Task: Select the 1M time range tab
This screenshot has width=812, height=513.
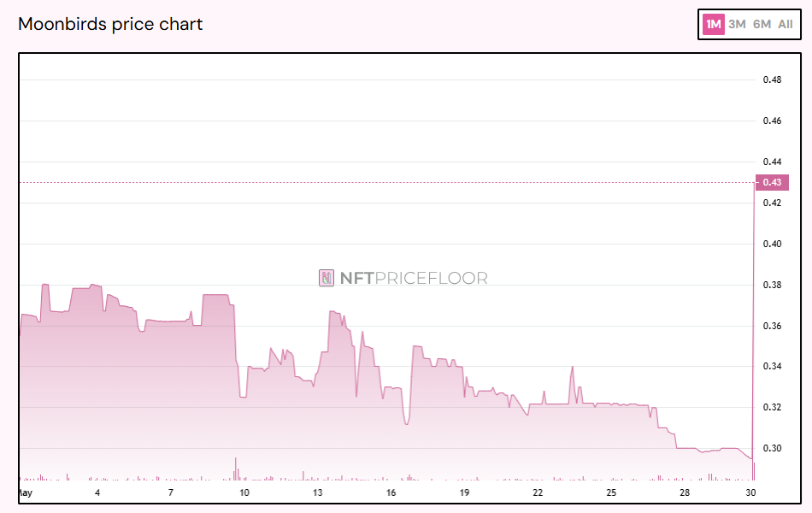Action: point(712,24)
